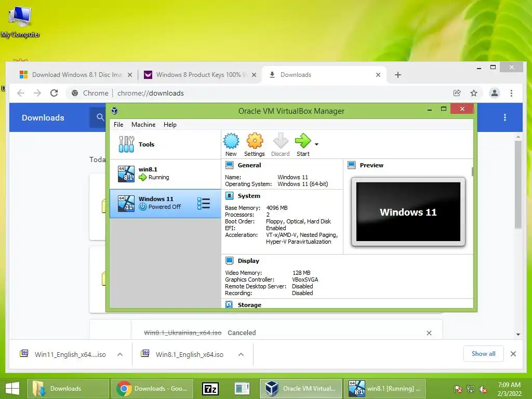The width and height of the screenshot is (532, 399).
Task: Click the canceled Win8.1_Ukrainian_x64.iso file name
Action: 182,333
